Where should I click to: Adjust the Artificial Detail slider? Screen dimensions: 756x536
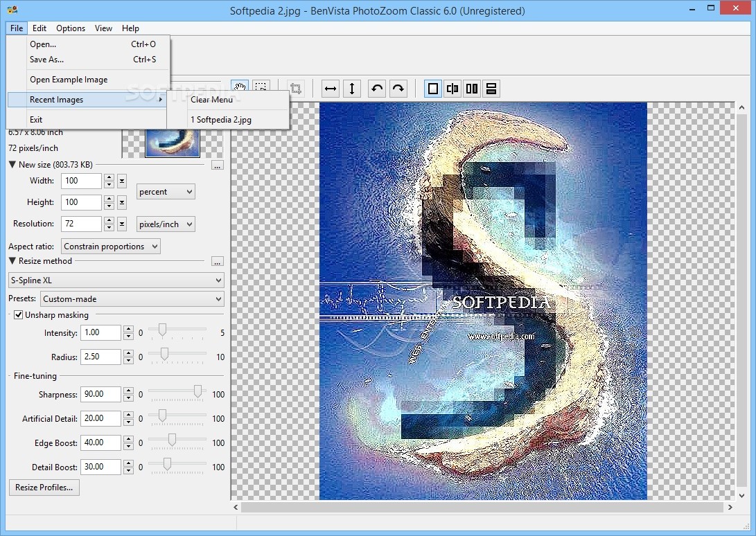click(162, 416)
